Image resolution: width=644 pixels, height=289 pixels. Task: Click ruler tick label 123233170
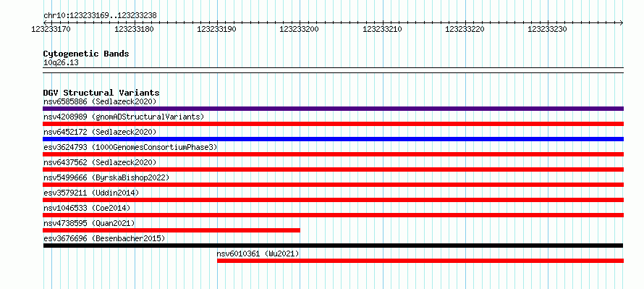coord(51,29)
